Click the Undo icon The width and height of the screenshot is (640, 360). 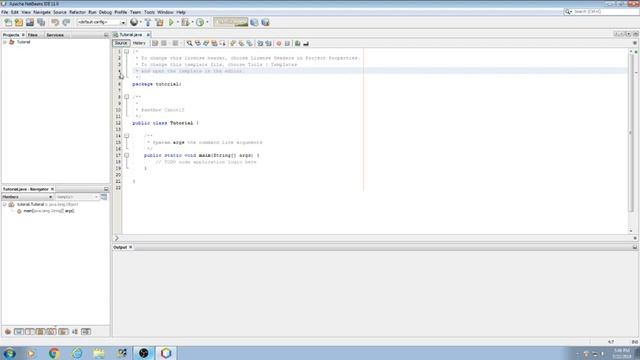(55, 22)
